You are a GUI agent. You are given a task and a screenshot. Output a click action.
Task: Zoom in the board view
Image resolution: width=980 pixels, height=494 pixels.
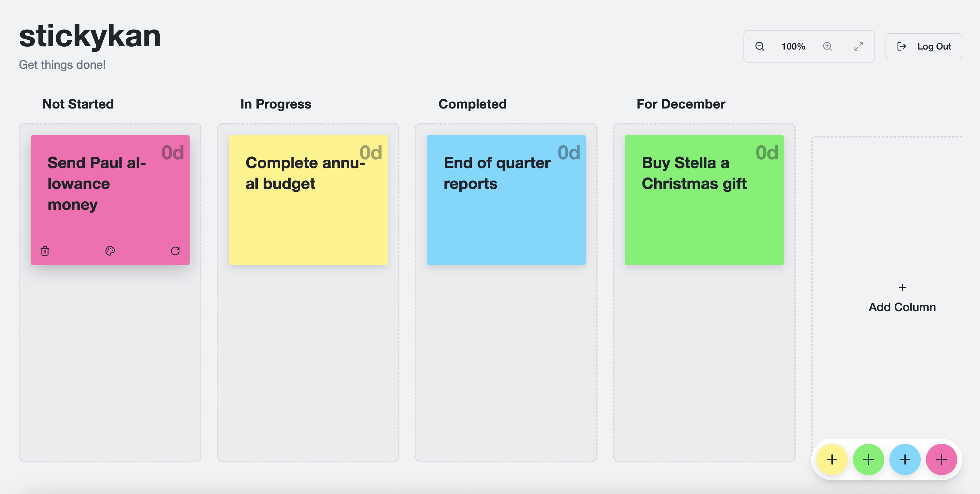[827, 46]
